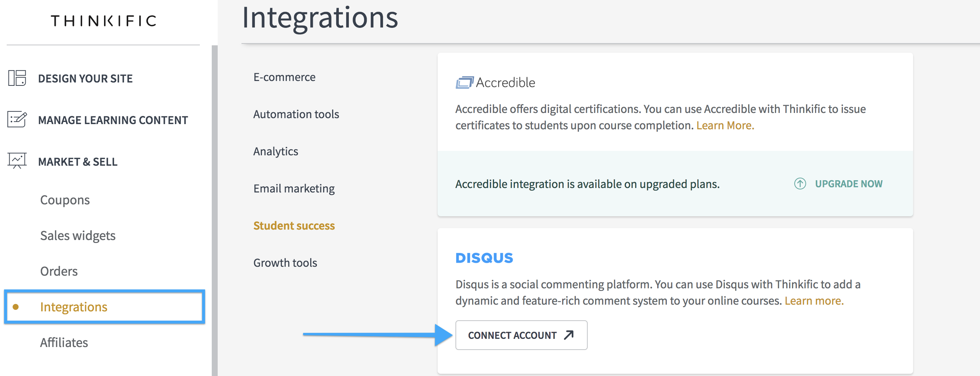Follow Disqus Learn more link
The image size is (980, 376).
pyautogui.click(x=814, y=301)
